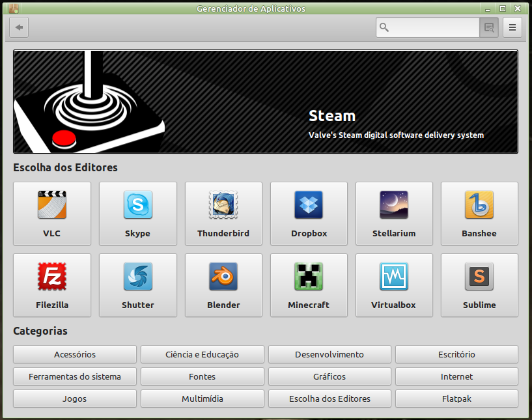
Task: Open the Filezilla app tile
Action: (52, 285)
